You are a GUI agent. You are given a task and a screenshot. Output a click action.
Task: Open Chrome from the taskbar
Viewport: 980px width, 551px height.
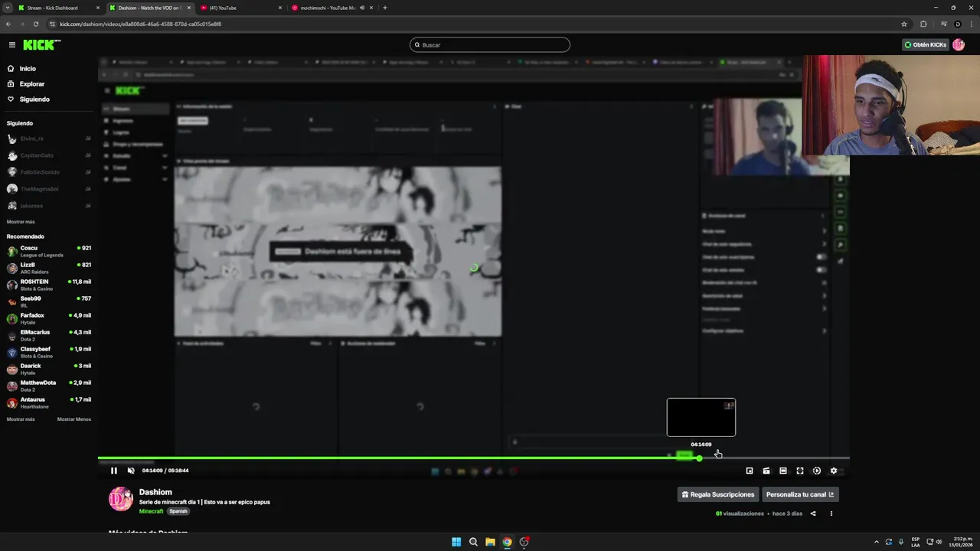click(507, 542)
